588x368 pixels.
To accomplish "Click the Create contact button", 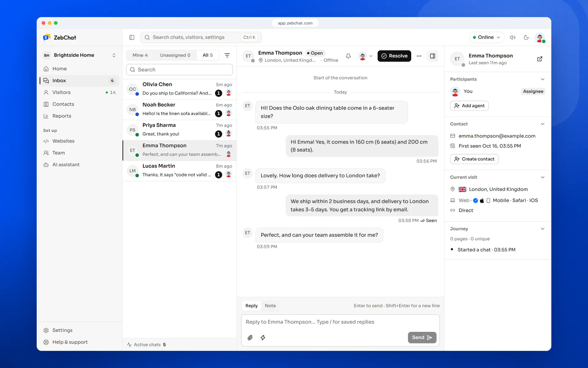I will point(474,159).
